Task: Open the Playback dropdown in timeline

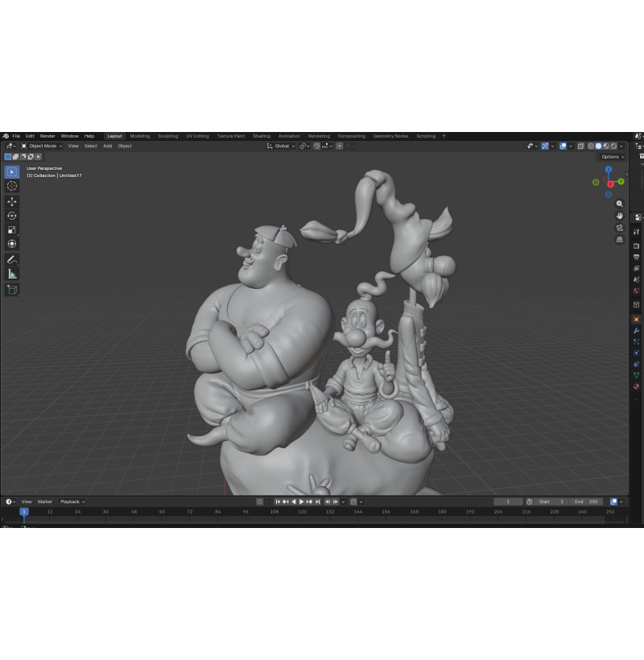Action: [x=72, y=501]
